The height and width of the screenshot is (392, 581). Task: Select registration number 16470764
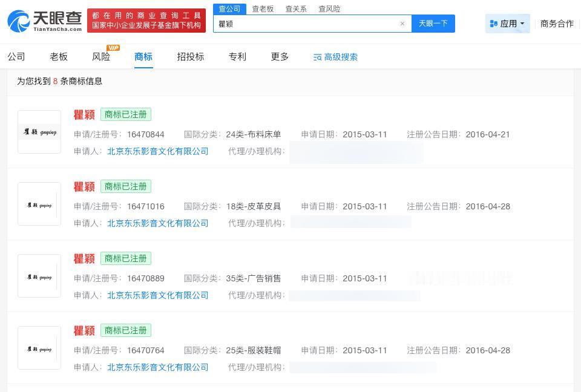pyautogui.click(x=146, y=350)
